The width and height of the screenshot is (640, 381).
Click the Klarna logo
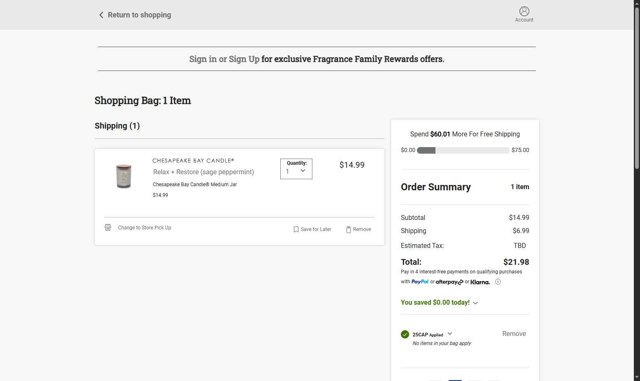point(480,282)
